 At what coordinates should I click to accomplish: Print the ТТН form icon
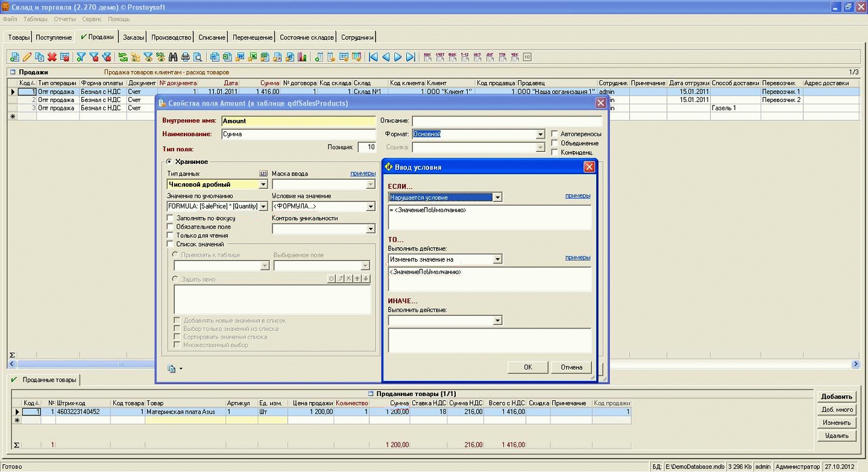[x=502, y=57]
